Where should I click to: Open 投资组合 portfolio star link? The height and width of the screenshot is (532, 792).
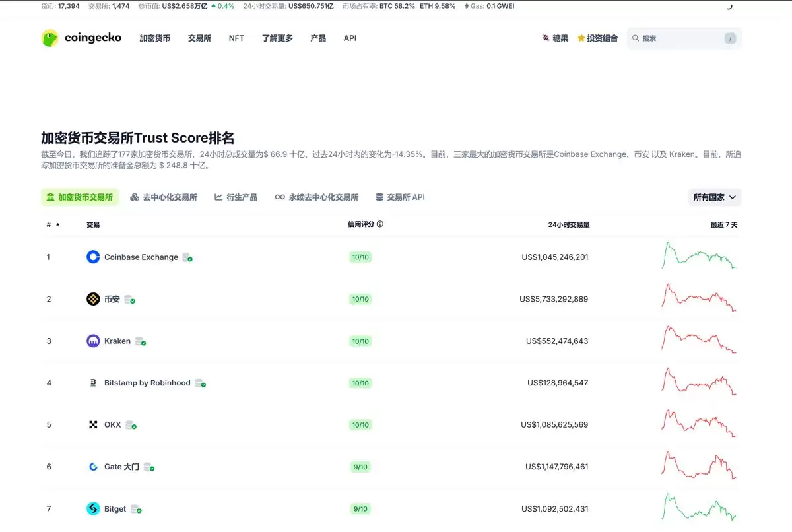click(x=598, y=38)
